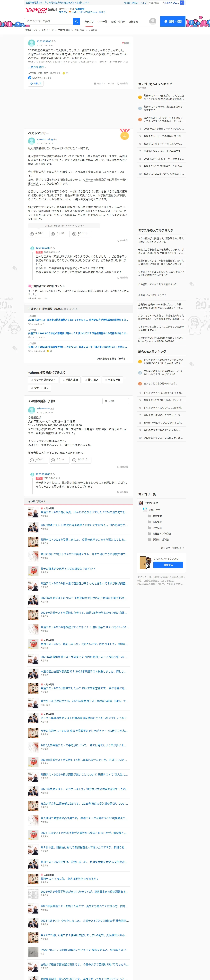Toggle the 共感した button on question
The height and width of the screenshot is (980, 210).
click(36, 83)
